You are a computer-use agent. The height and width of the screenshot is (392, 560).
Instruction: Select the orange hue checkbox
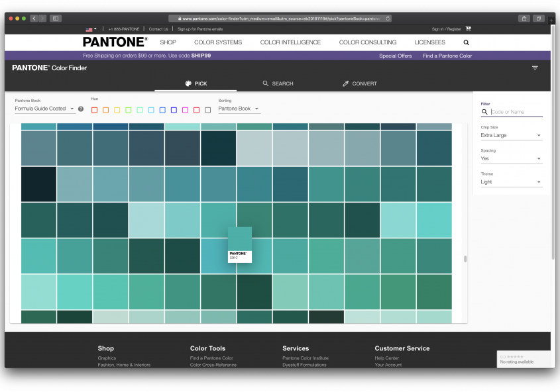[106, 110]
